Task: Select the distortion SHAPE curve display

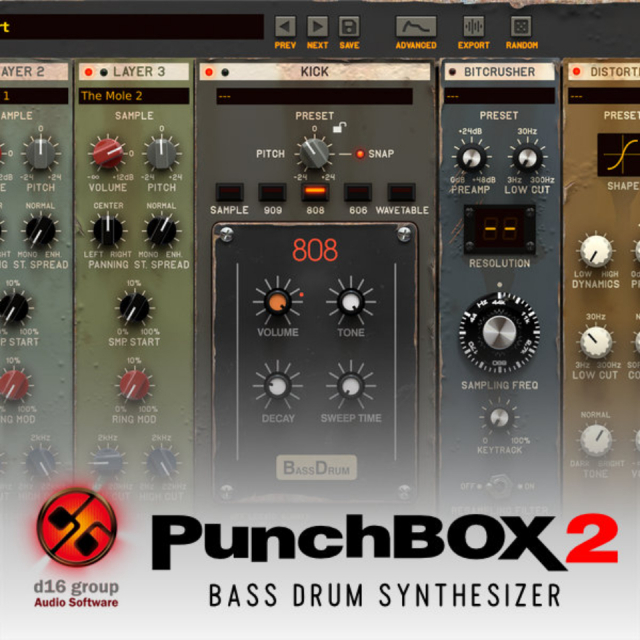Action: tap(619, 155)
